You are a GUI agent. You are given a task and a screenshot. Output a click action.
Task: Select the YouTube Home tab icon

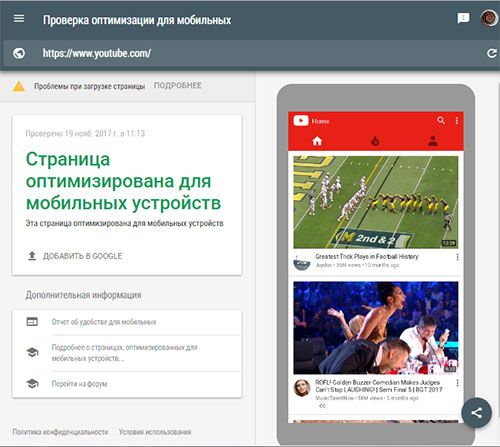pyautogui.click(x=317, y=141)
